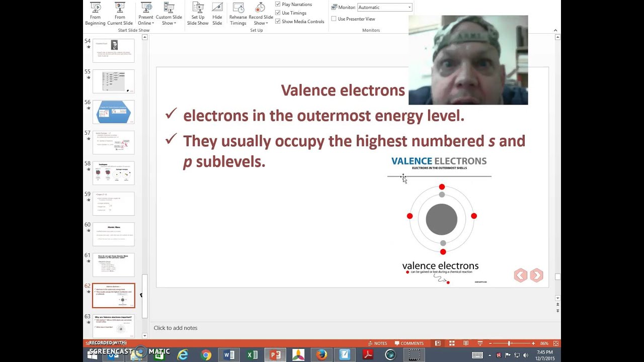The height and width of the screenshot is (362, 644).
Task: Click the slide panel scroll down arrow
Action: 144,335
